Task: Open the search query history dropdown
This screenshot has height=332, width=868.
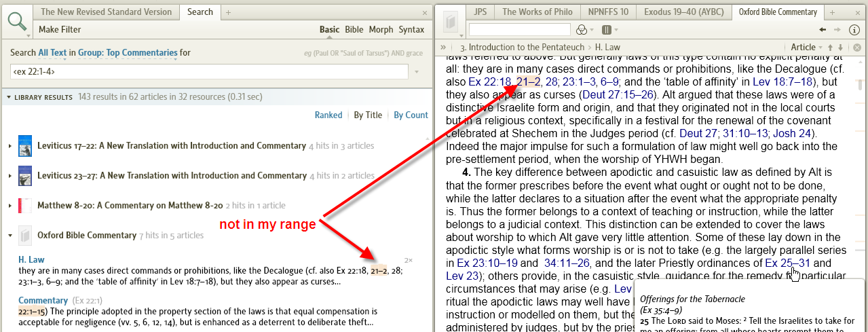Action: pyautogui.click(x=416, y=71)
